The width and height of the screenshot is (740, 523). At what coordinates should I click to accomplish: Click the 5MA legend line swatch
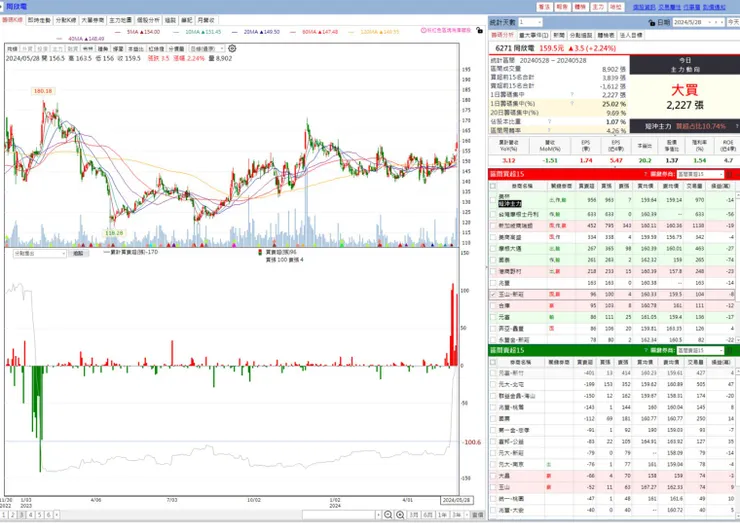tap(120, 32)
